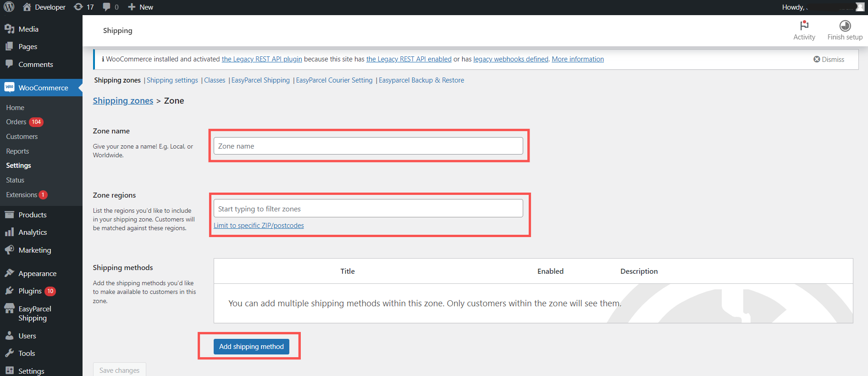This screenshot has width=868, height=376.
Task: Click the user avatar in admin bar
Action: click(x=860, y=7)
